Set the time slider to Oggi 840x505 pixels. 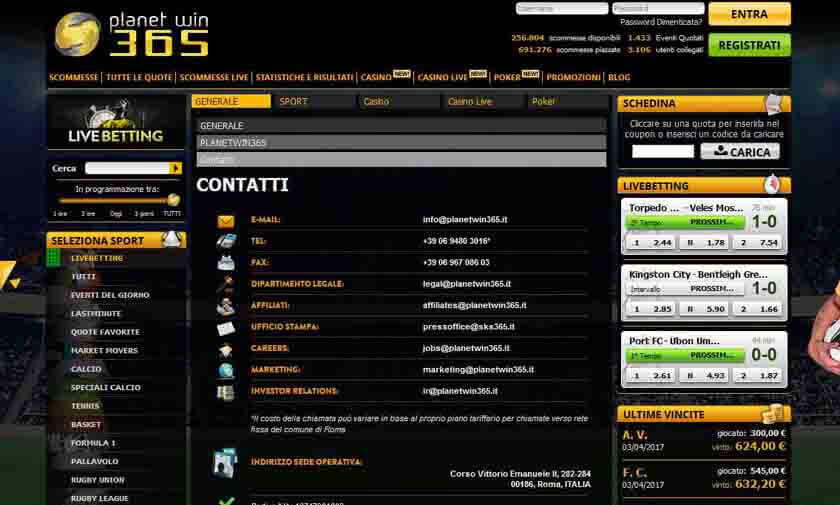[x=116, y=213]
